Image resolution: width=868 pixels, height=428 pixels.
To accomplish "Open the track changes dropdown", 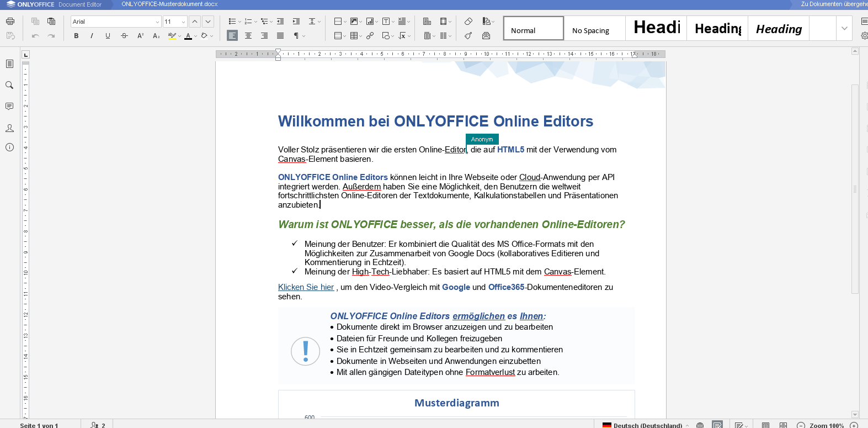I will click(746, 425).
